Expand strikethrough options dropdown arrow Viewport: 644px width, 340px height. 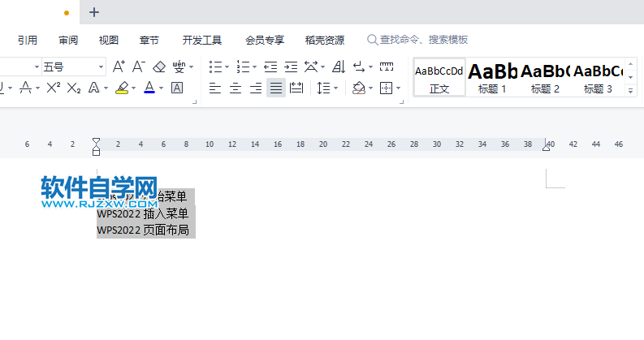click(x=38, y=88)
